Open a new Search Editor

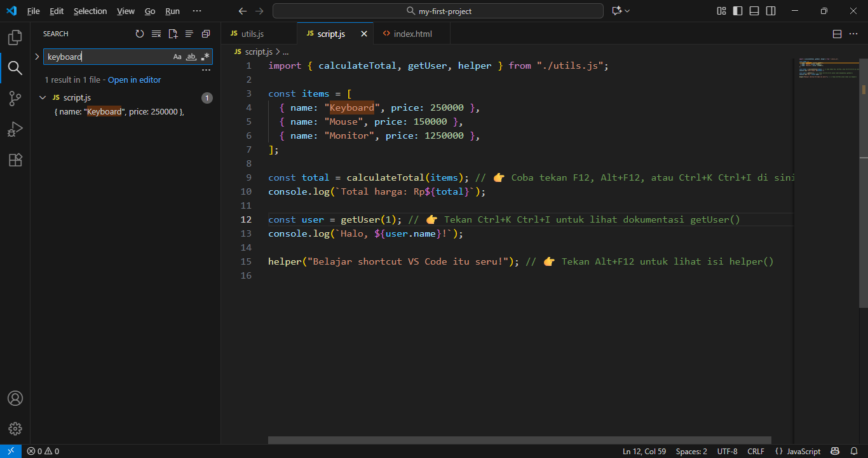coord(173,34)
